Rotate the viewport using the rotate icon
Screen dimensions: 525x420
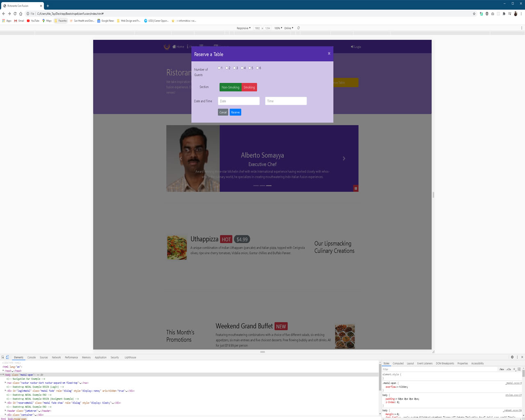tap(298, 28)
